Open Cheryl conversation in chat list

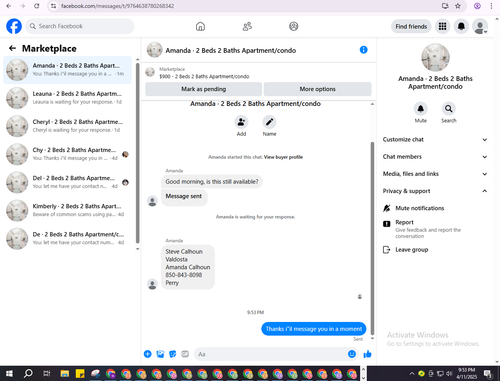click(x=67, y=126)
